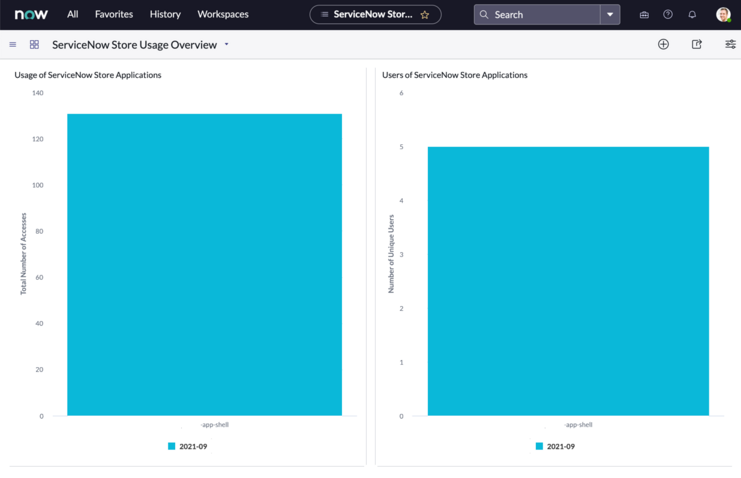Screen dimensions: 741x478
Task: Click the 'Number of Unique Users' axis title
Action: pos(391,254)
